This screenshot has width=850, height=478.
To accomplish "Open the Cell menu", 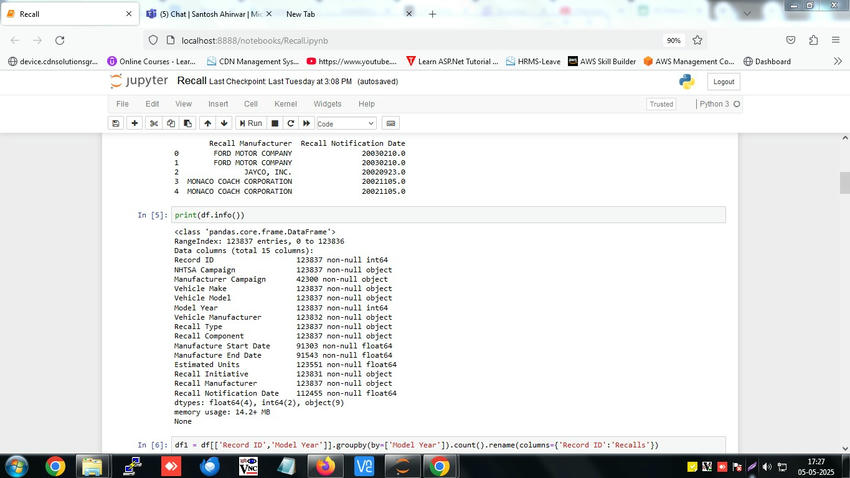I will click(x=250, y=104).
